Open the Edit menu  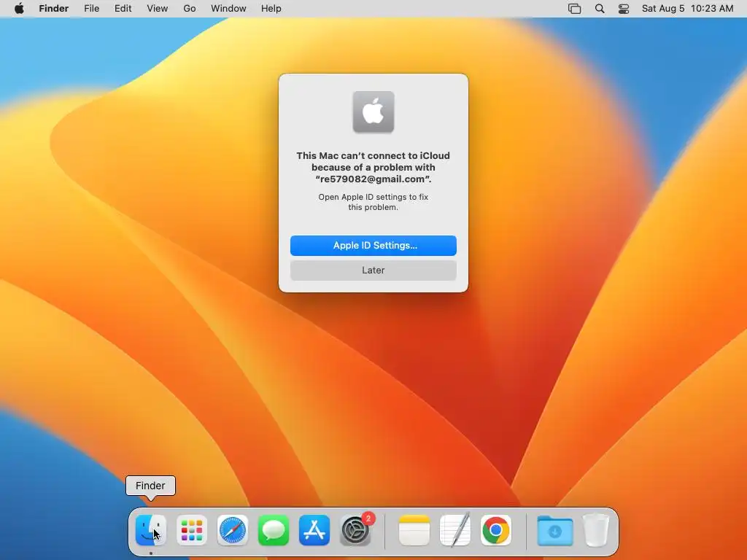click(123, 9)
